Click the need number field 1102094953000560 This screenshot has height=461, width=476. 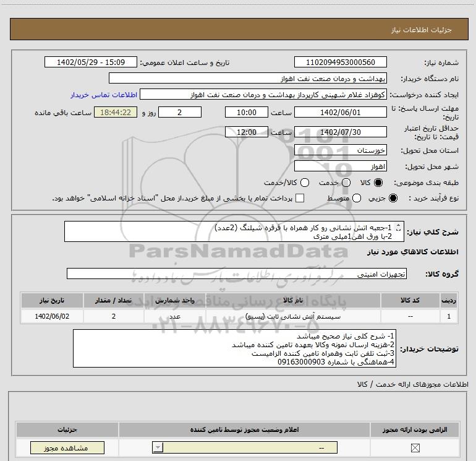tap(340, 62)
